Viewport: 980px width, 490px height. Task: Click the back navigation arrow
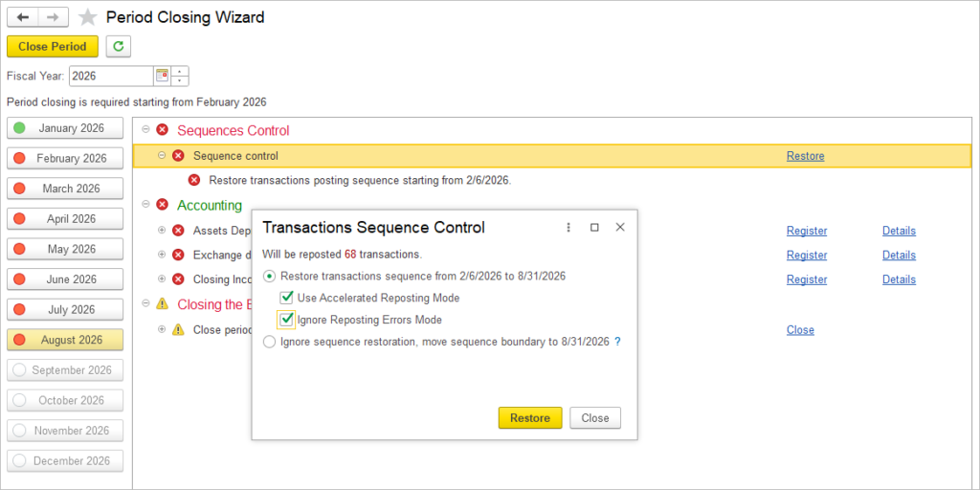click(x=23, y=17)
